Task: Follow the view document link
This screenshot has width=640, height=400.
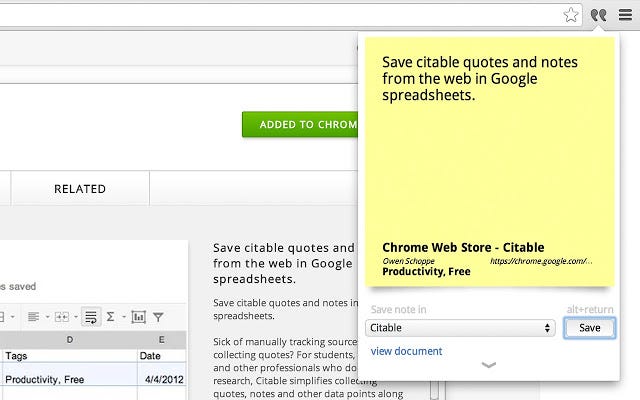Action: (x=406, y=351)
